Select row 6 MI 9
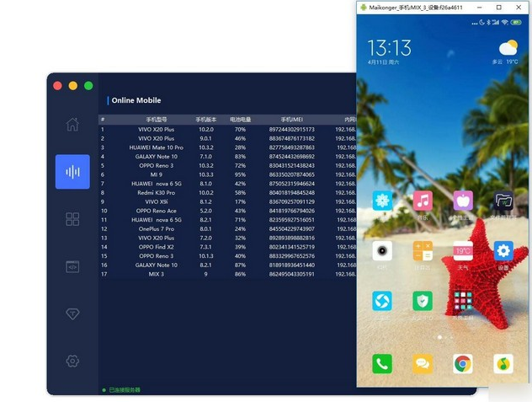This screenshot has height=402, width=532. coord(227,174)
